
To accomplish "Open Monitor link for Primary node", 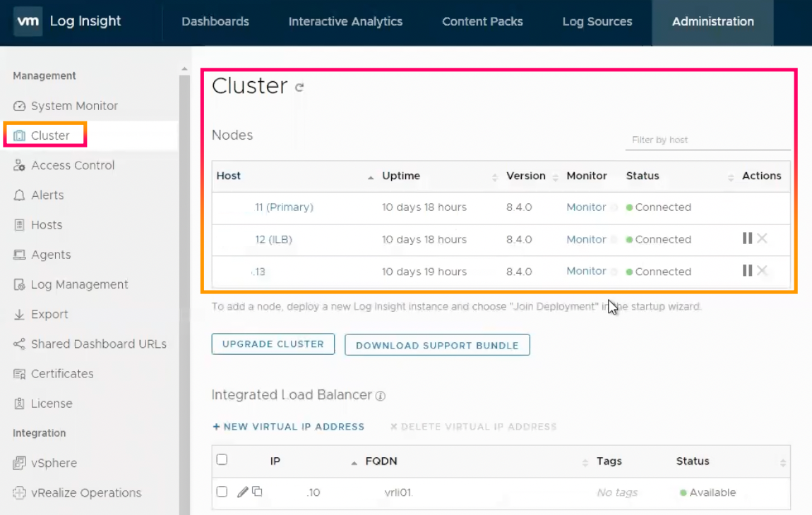I will [x=585, y=207].
